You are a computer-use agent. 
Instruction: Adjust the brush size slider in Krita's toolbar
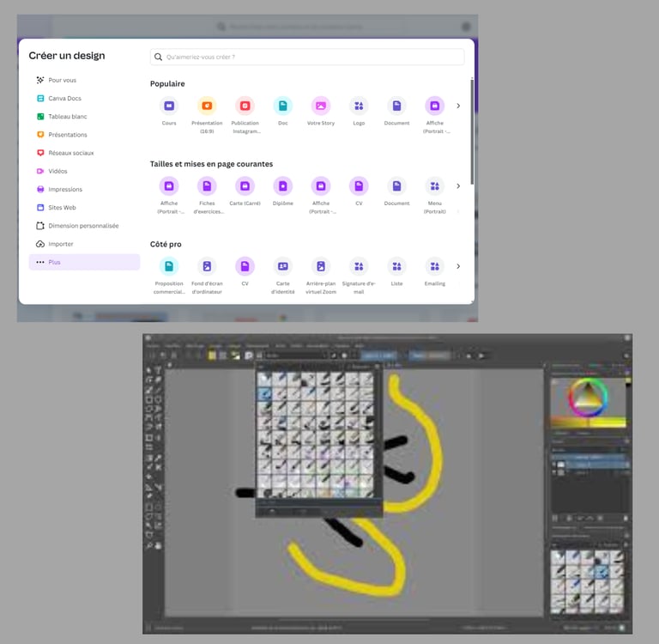(x=430, y=355)
